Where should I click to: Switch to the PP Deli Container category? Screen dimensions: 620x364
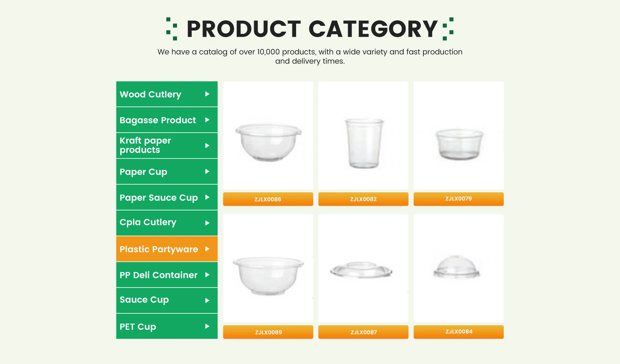158,275
